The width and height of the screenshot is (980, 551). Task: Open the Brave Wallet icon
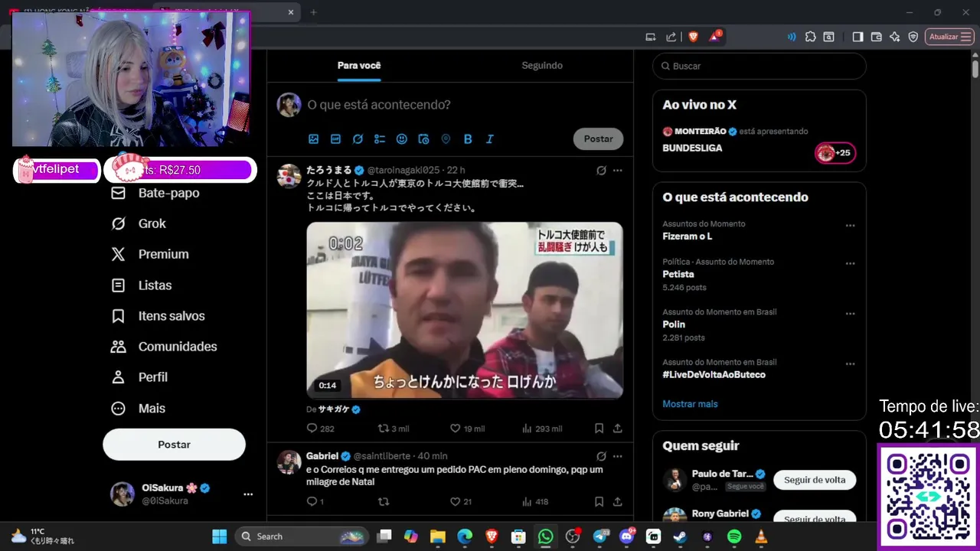(x=876, y=37)
